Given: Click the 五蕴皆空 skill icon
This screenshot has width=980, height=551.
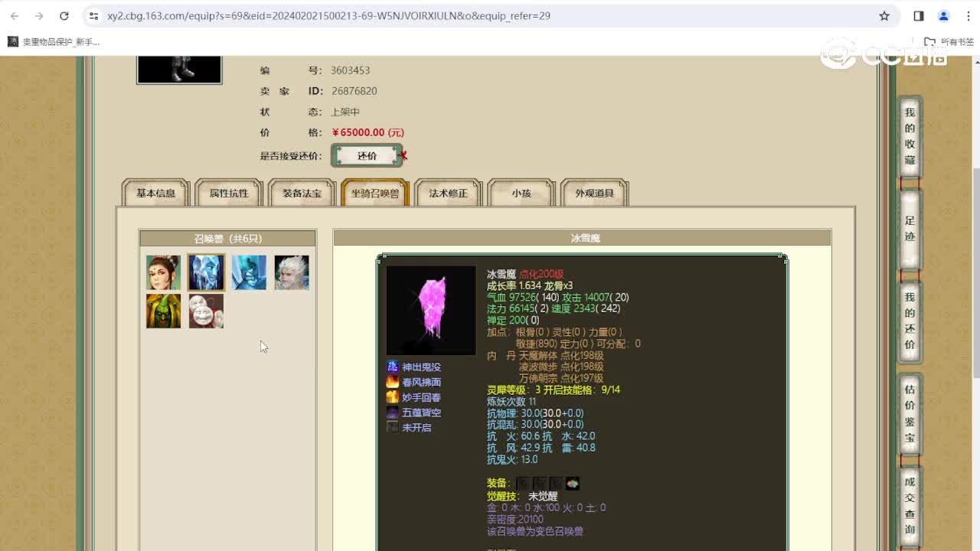Looking at the screenshot, I should [x=393, y=412].
